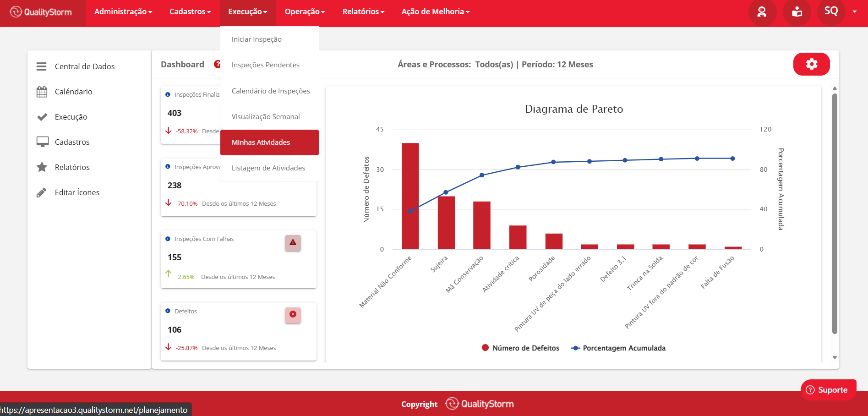Click the star icon beside Relatórios
Image resolution: width=868 pixels, height=416 pixels.
click(x=42, y=167)
